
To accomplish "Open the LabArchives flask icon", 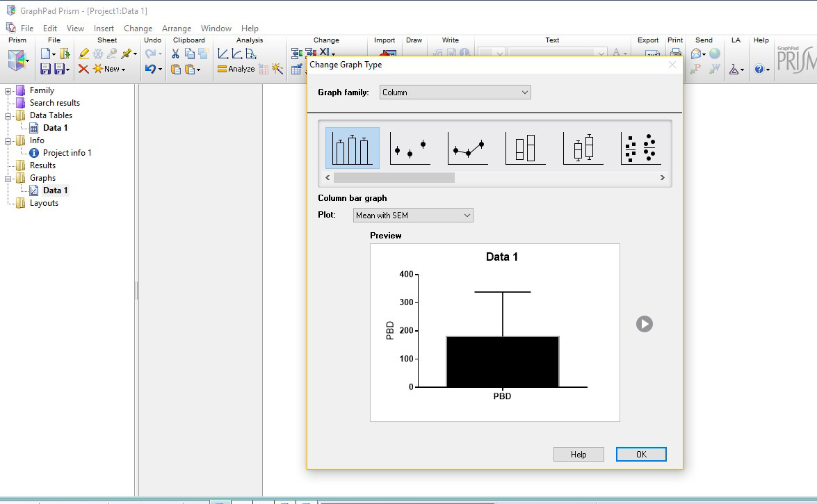I will [736, 69].
